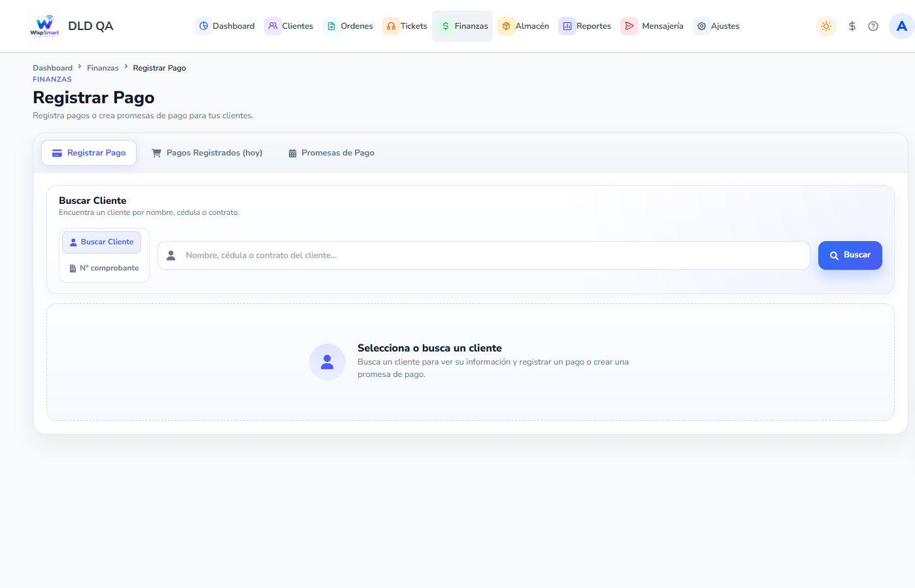Switch to Promesas de Pago tab
915x588 pixels.
coord(331,153)
